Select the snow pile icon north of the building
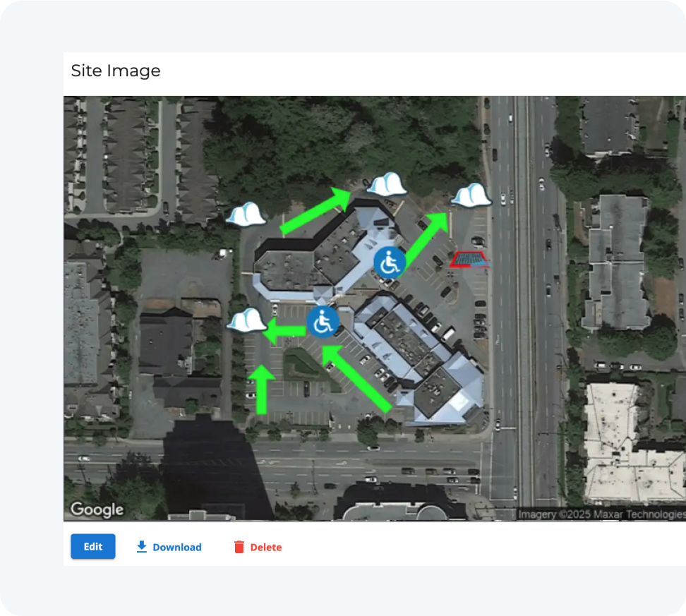Image resolution: width=686 pixels, height=616 pixels. (386, 183)
